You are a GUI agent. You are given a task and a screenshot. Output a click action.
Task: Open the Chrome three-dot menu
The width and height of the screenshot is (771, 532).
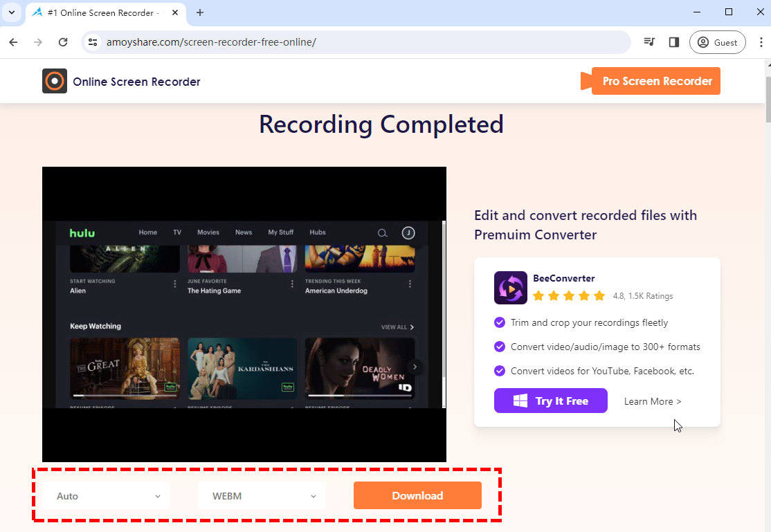click(x=761, y=42)
